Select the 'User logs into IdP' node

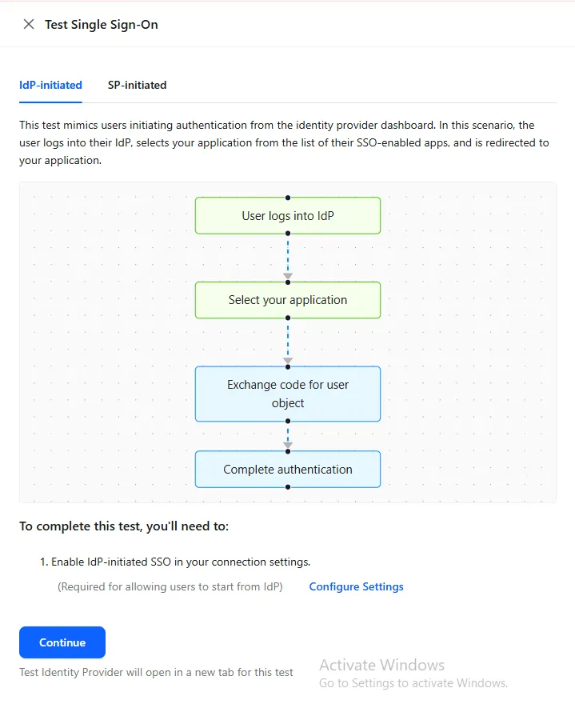[288, 215]
